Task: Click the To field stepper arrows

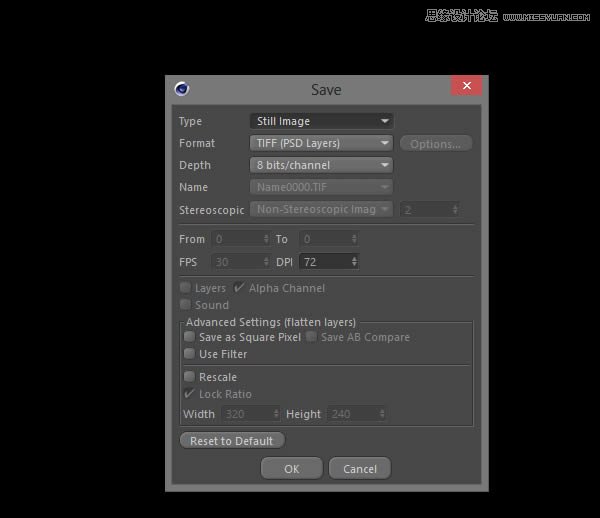Action: pyautogui.click(x=354, y=239)
